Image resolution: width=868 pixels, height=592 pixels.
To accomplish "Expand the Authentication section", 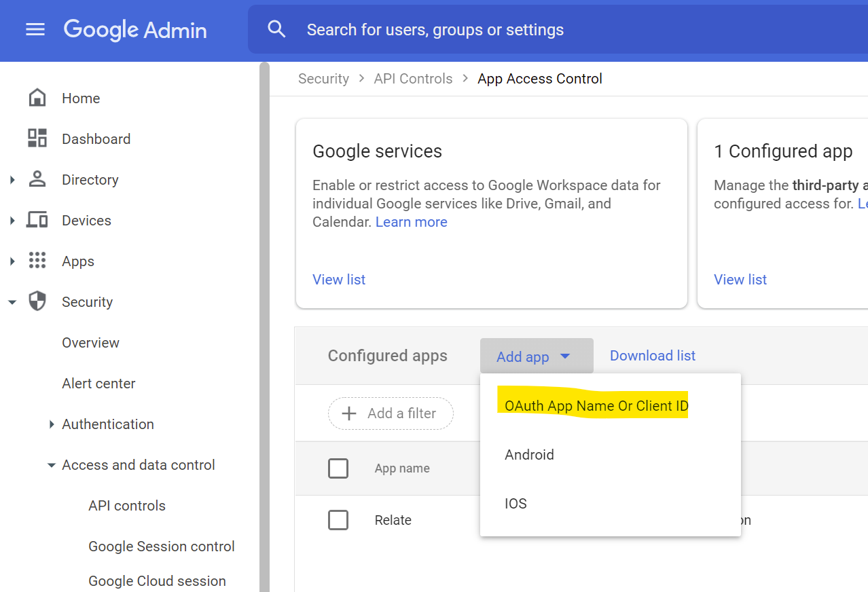I will [x=52, y=424].
